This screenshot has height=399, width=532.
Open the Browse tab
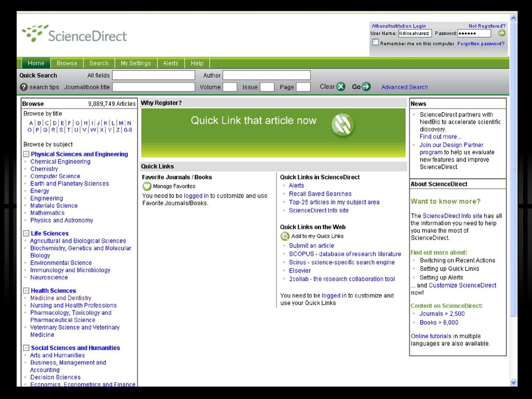click(x=67, y=63)
